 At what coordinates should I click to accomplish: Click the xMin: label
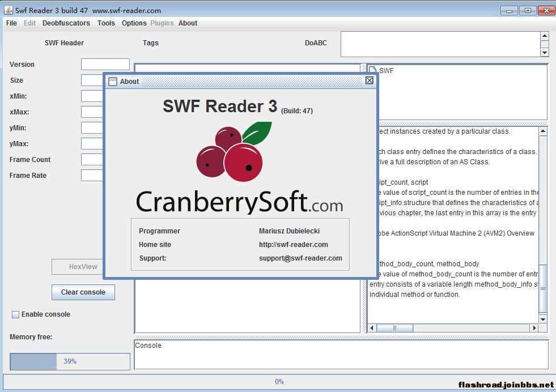pyautogui.click(x=18, y=96)
